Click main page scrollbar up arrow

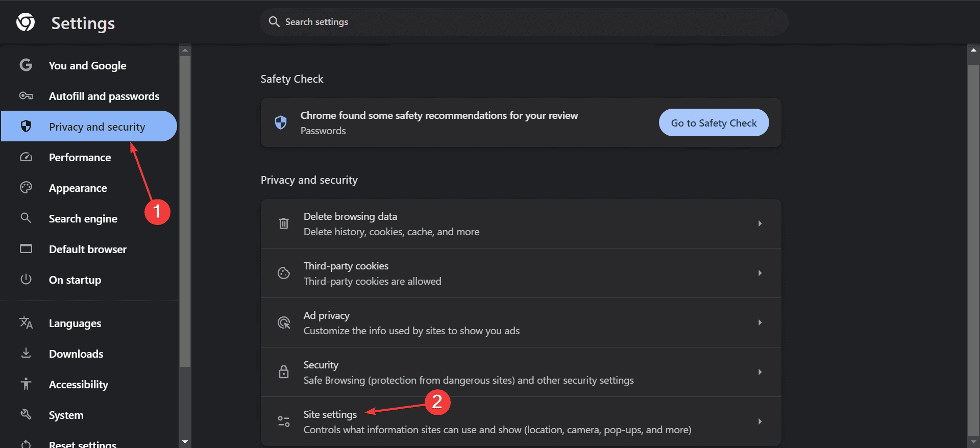[x=973, y=50]
